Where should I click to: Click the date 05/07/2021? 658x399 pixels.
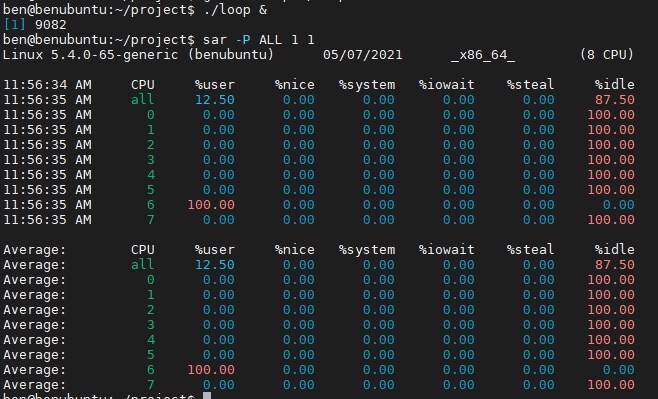363,55
